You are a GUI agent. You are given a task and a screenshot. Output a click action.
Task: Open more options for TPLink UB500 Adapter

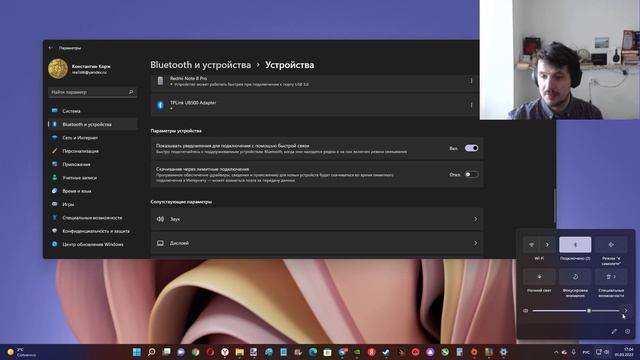click(471, 105)
